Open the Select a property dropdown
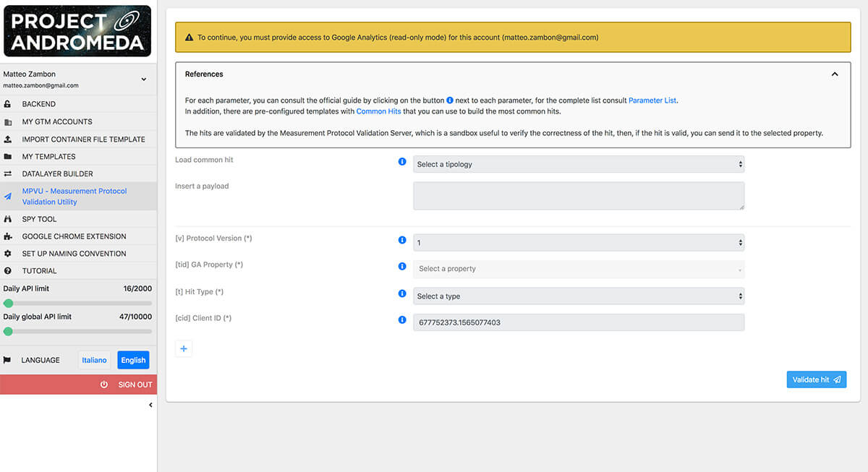This screenshot has height=472, width=868. tap(579, 269)
